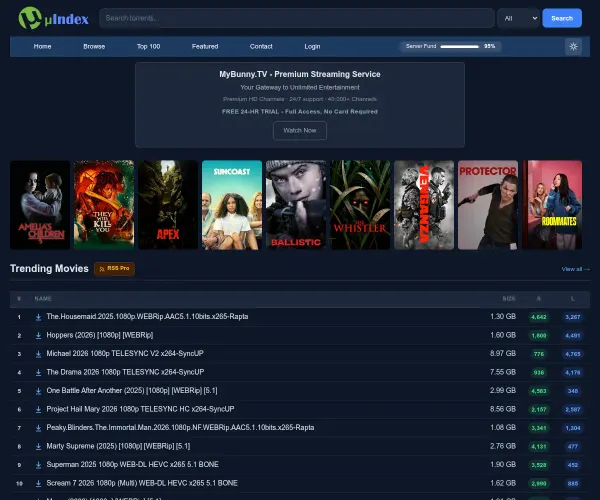Screen dimensions: 600x500
Task: Open One Battle After Another (2025) link
Action: (x=132, y=391)
